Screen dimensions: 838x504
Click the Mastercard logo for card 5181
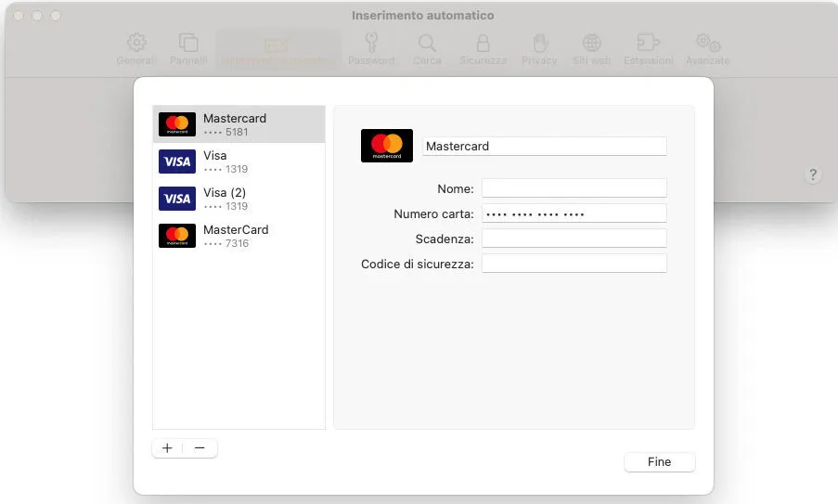click(177, 124)
